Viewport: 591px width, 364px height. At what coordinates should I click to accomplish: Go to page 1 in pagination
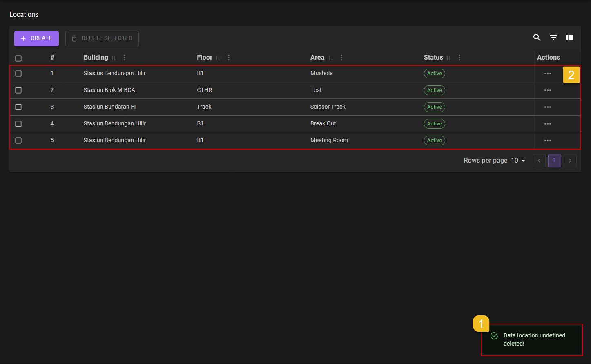(554, 161)
